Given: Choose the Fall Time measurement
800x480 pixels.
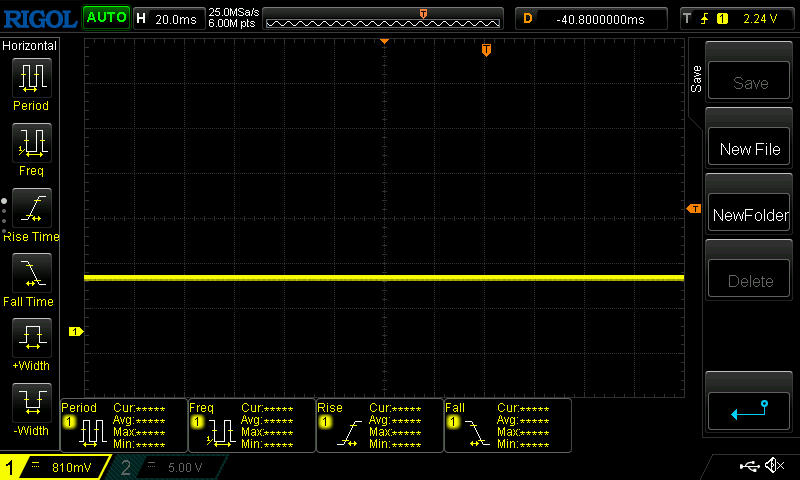Looking at the screenshot, I should pyautogui.click(x=30, y=280).
